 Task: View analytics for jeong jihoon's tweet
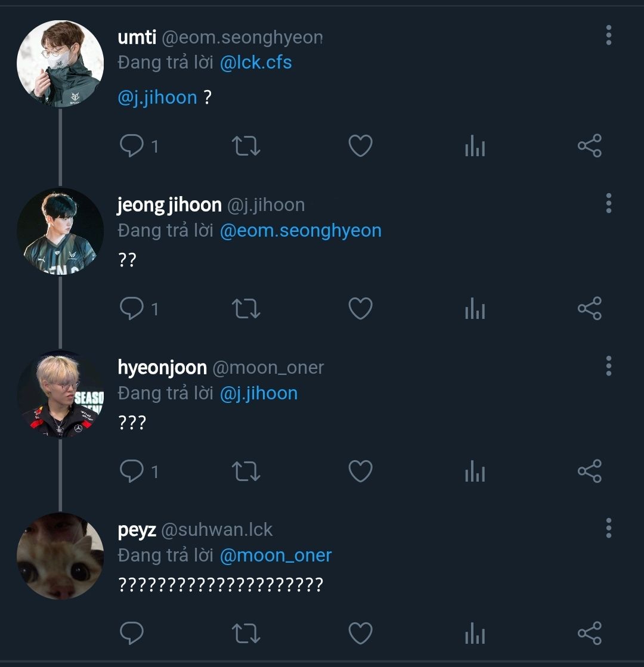[x=475, y=308]
